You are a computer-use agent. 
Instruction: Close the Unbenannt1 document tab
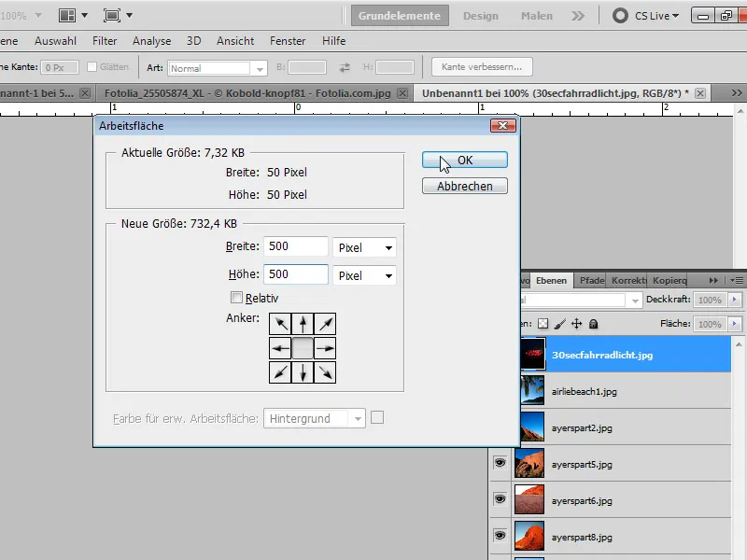pos(699,93)
